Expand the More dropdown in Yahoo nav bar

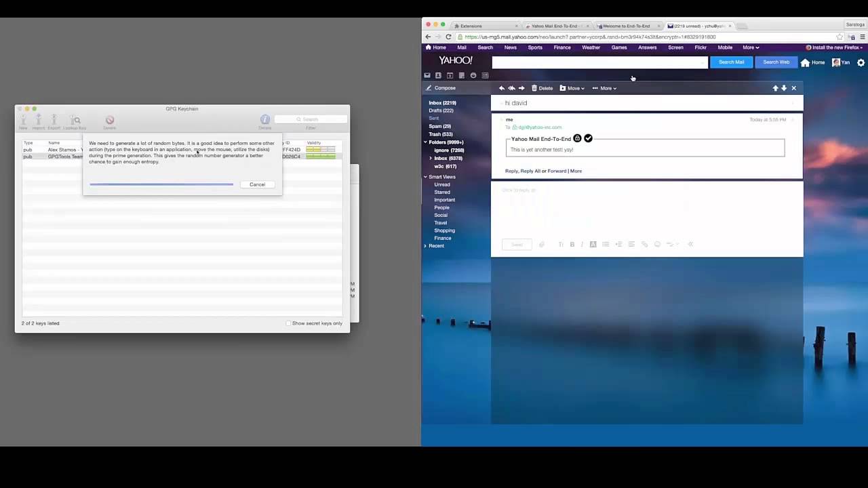(x=751, y=47)
